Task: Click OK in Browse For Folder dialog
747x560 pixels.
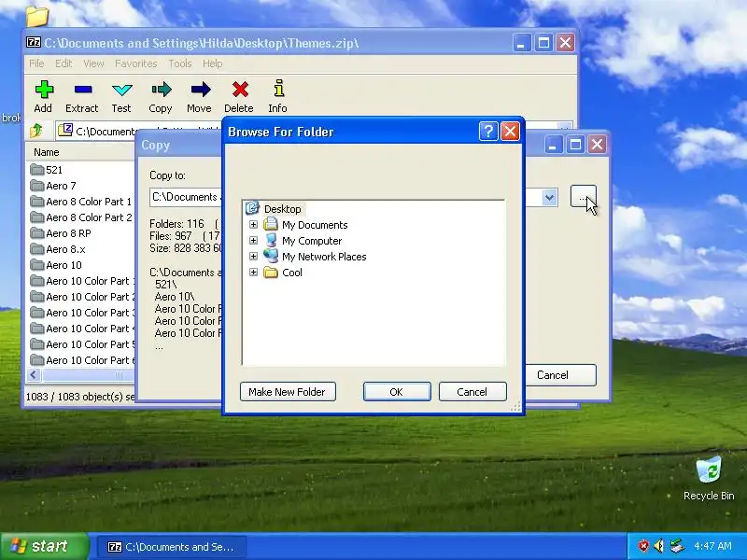Action: point(397,391)
